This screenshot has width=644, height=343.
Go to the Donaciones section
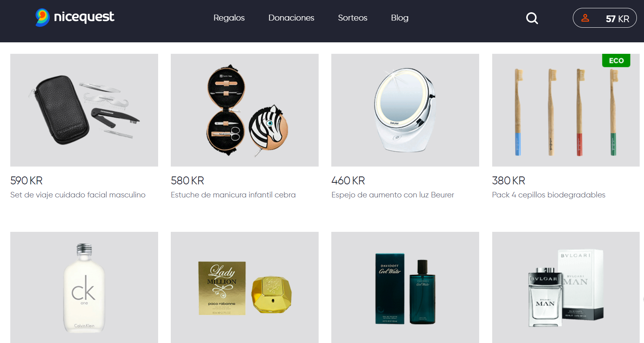point(291,18)
